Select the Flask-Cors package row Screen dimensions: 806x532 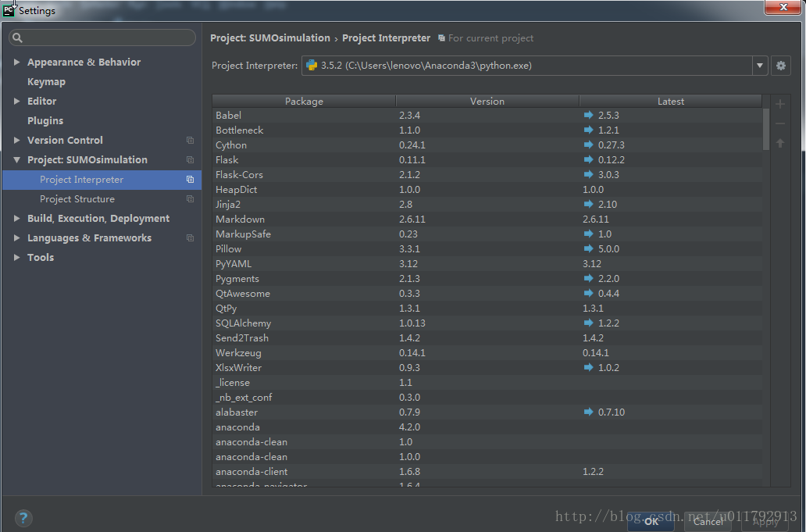487,175
